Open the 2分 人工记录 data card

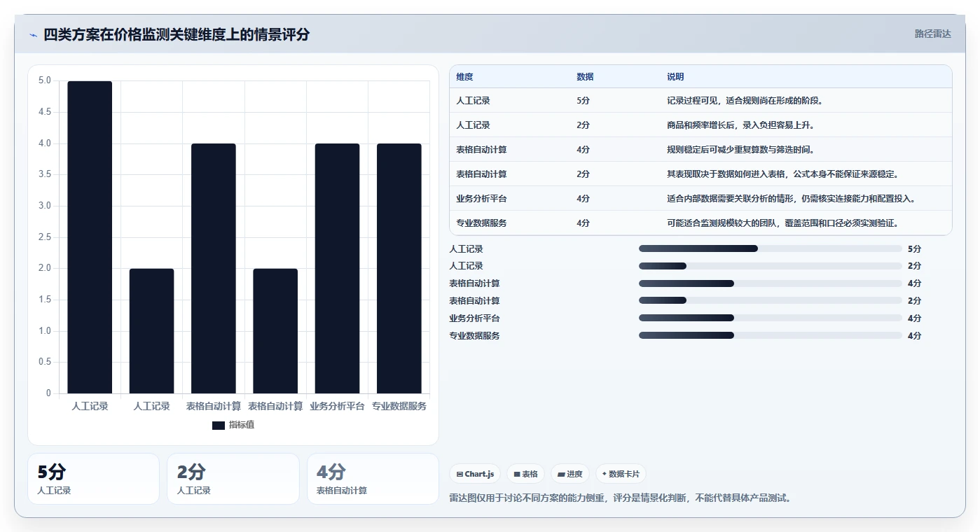click(233, 479)
